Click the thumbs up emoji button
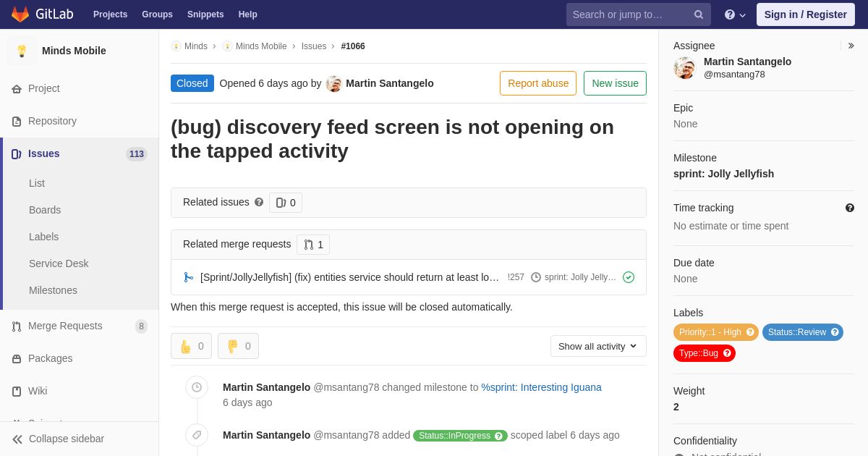The width and height of the screenshot is (868, 456). pos(191,346)
